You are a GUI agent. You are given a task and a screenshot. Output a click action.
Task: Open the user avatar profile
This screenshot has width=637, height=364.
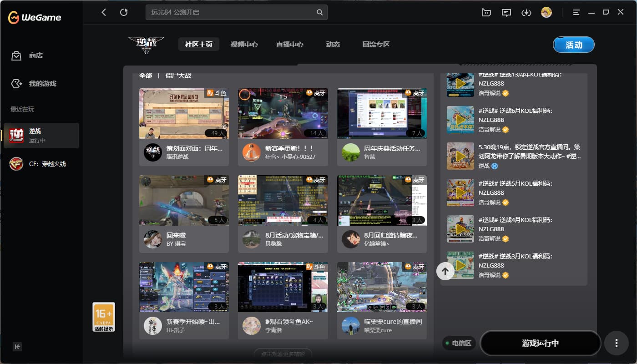pyautogui.click(x=546, y=12)
